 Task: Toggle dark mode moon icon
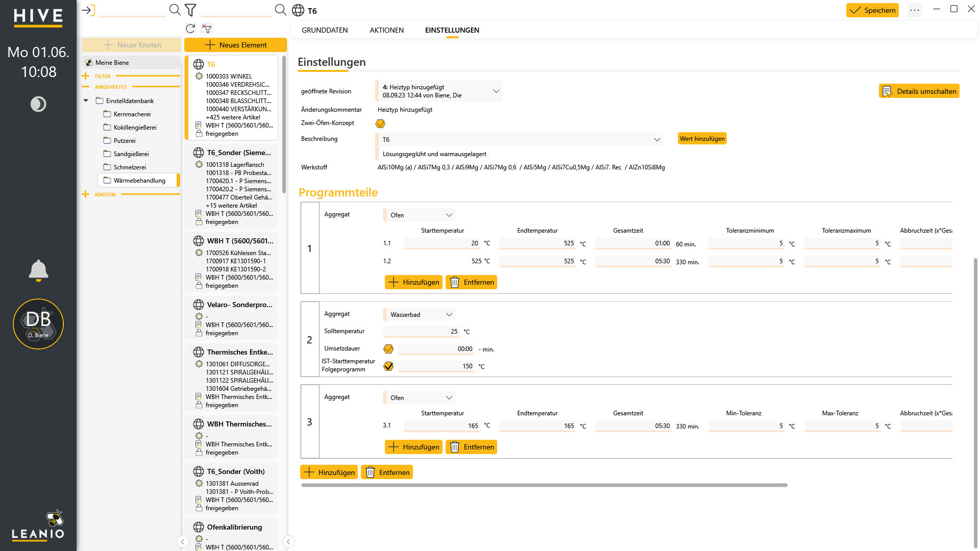(x=38, y=104)
